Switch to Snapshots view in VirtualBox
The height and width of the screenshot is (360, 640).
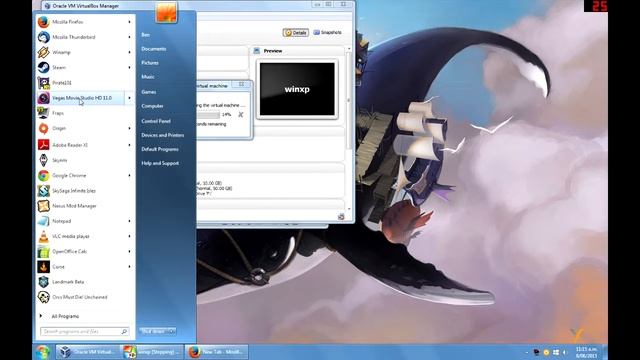[327, 33]
